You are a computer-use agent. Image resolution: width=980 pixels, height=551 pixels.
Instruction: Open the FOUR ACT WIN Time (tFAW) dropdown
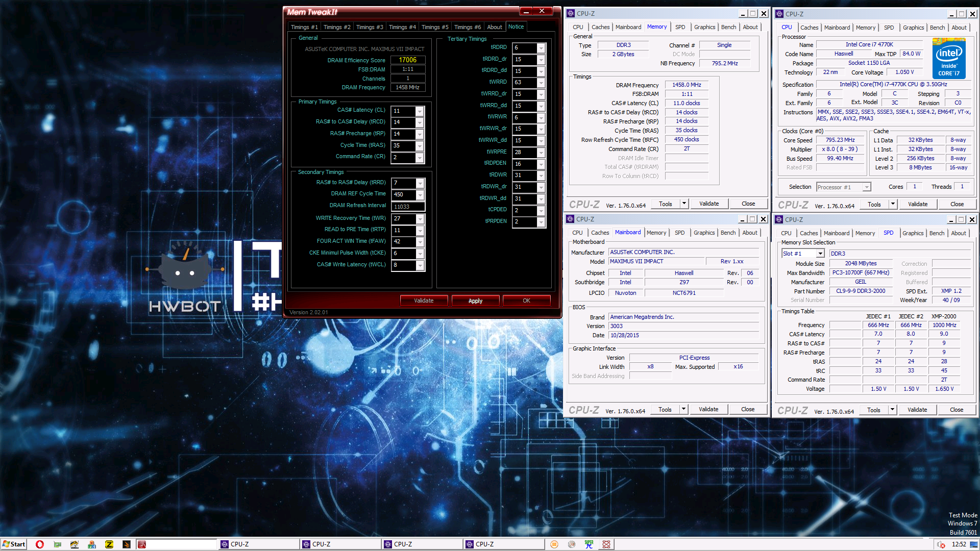[420, 242]
